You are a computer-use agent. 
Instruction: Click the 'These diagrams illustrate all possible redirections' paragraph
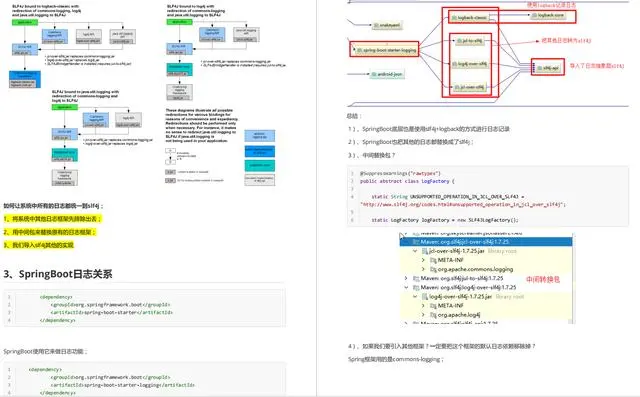coord(201,126)
